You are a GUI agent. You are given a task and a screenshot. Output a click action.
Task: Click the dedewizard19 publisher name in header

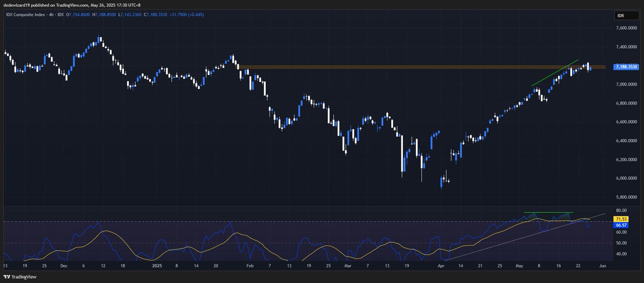[x=17, y=4]
